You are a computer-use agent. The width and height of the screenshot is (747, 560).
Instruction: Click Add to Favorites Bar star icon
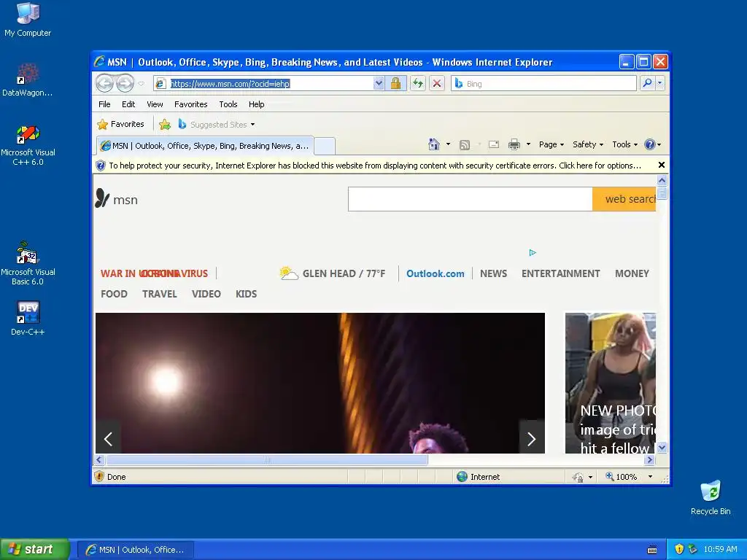(165, 124)
